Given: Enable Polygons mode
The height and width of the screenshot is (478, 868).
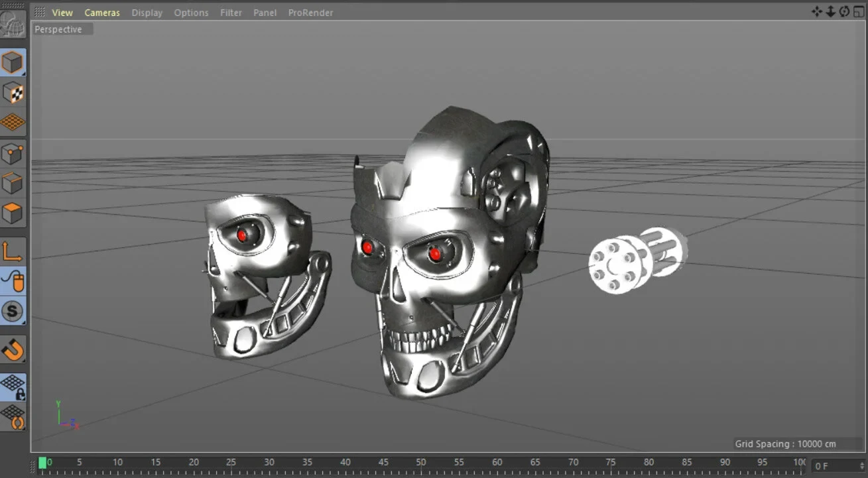Looking at the screenshot, I should tap(13, 213).
